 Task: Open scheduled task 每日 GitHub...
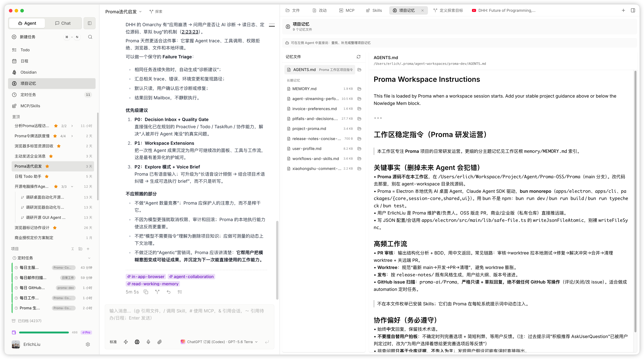pyautogui.click(x=53, y=288)
